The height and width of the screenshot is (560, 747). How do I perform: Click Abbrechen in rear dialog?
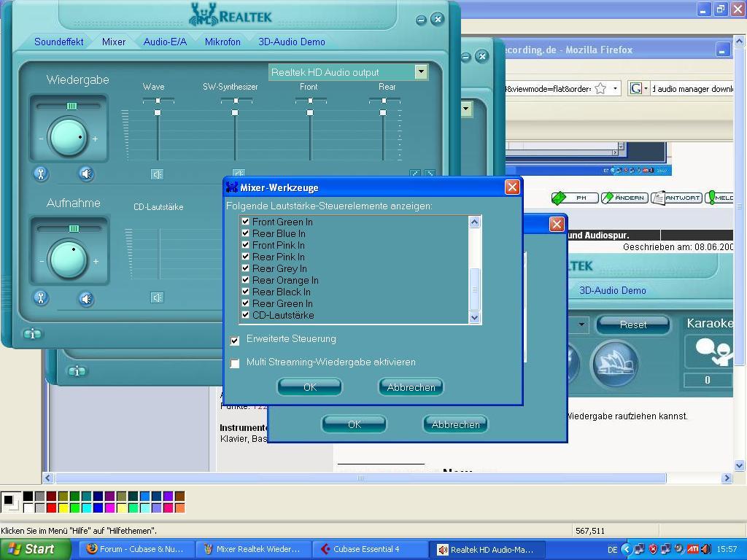click(455, 424)
